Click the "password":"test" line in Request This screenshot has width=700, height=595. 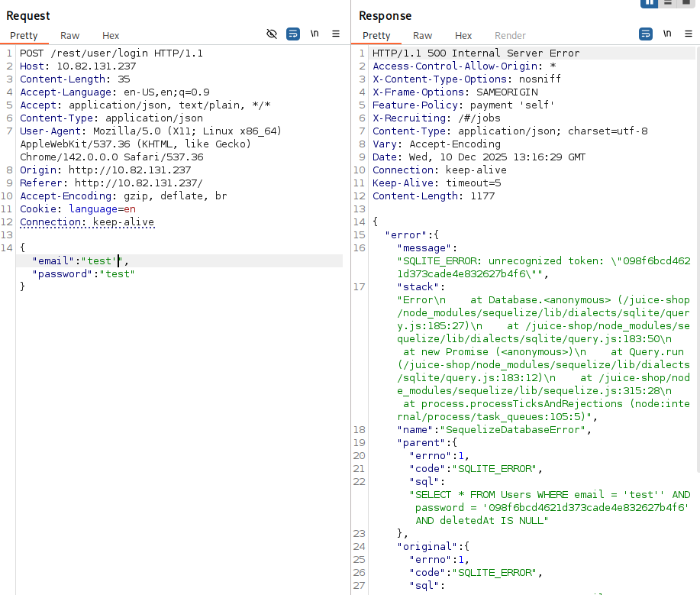pos(83,274)
